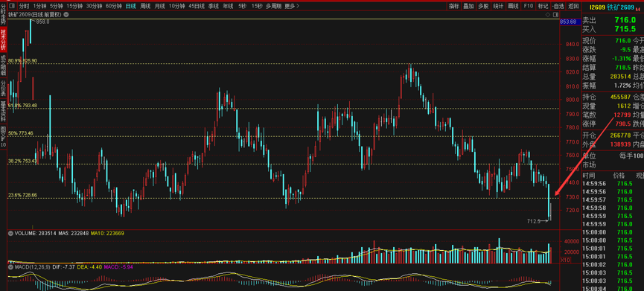Click the 80.9% 825.90 Fibonacci level label
Image resolution: width=644 pixels, height=291 pixels.
(22, 61)
